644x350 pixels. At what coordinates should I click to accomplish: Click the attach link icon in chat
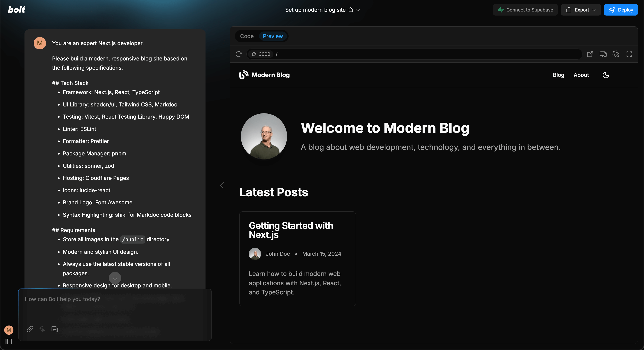30,329
